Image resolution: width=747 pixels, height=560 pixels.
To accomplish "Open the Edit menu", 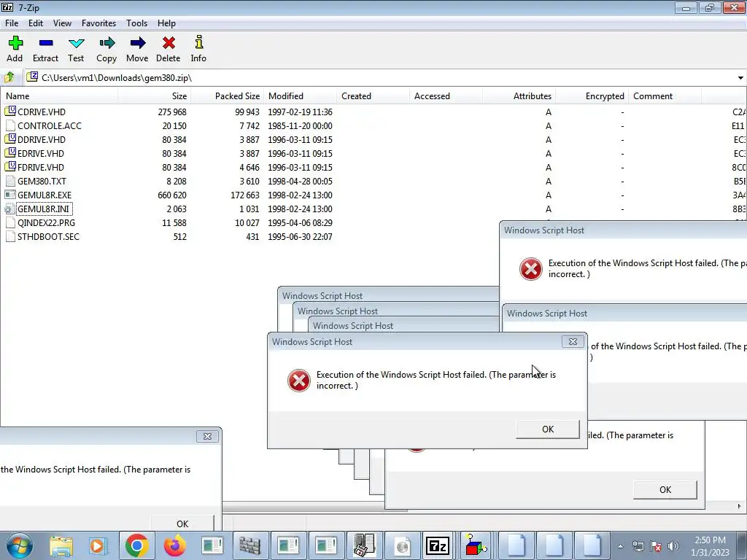I will click(x=36, y=23).
